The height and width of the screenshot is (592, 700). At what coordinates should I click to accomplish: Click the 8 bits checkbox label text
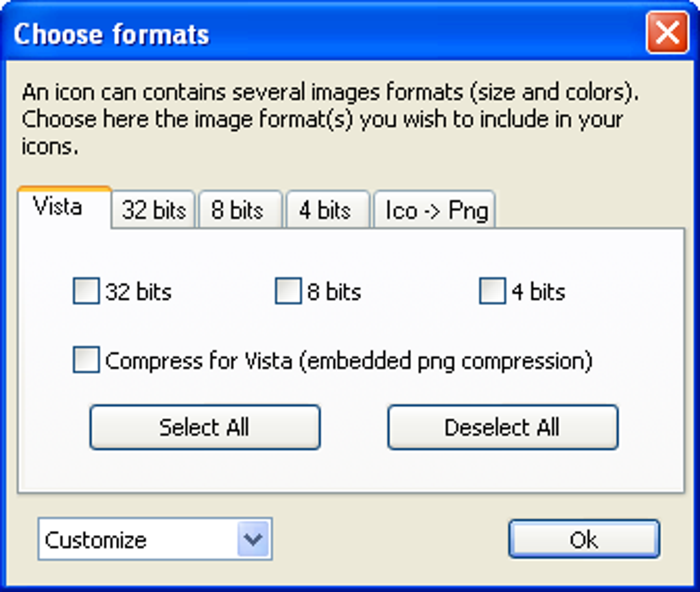tap(334, 292)
